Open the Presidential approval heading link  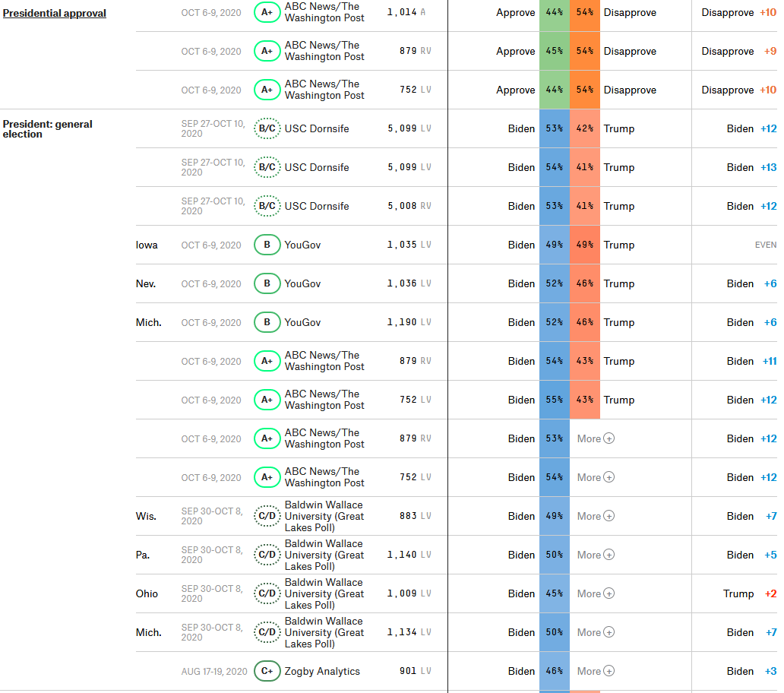(55, 13)
